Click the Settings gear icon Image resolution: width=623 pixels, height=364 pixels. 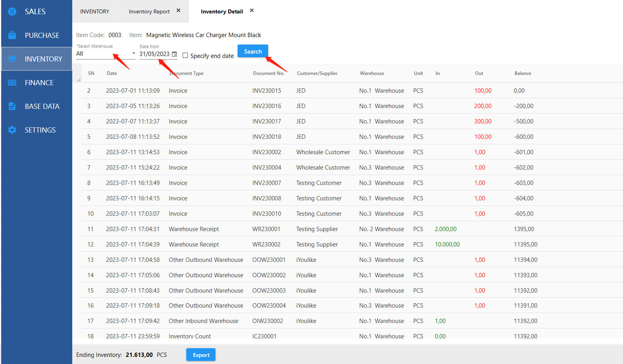pyautogui.click(x=12, y=130)
